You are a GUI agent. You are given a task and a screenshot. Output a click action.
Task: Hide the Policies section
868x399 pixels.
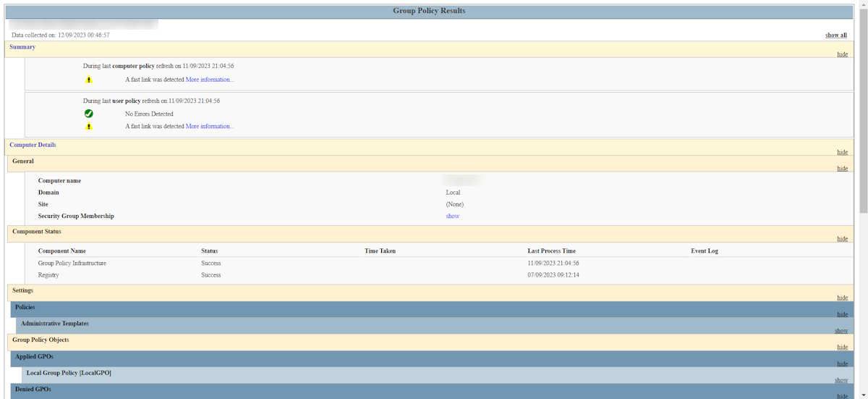[842, 314]
